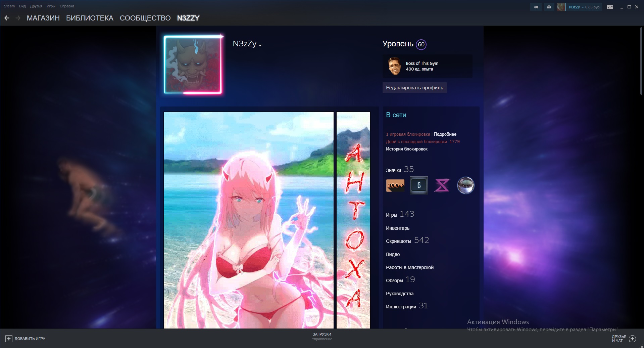Screen dimensions: 644x348
Task: Click the profile level 60 circle
Action: (x=421, y=44)
